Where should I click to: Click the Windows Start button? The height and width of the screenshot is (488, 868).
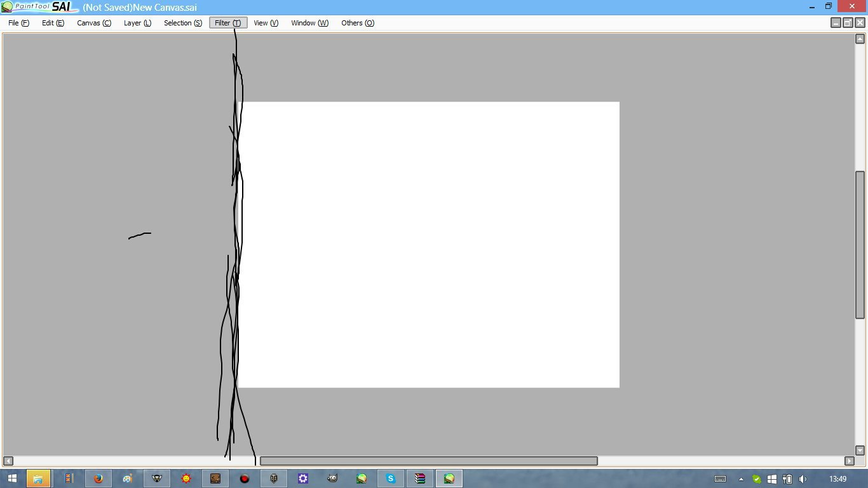coord(12,478)
